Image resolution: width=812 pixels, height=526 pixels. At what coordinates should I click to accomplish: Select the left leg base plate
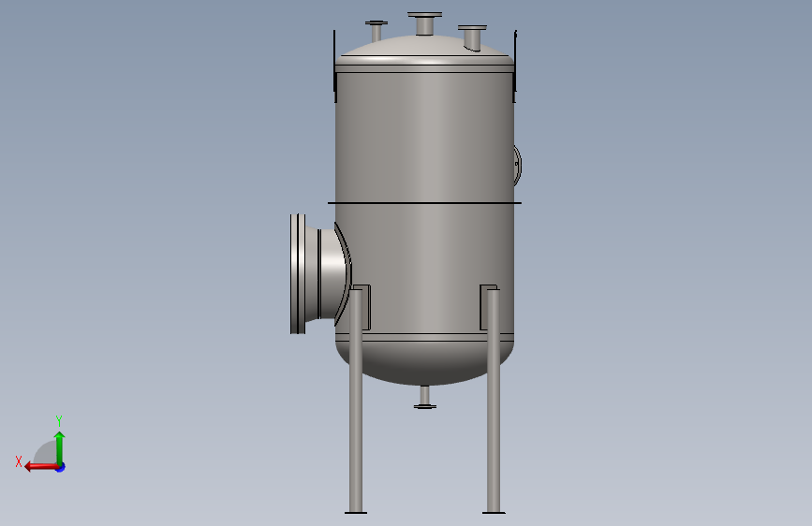pos(356,513)
